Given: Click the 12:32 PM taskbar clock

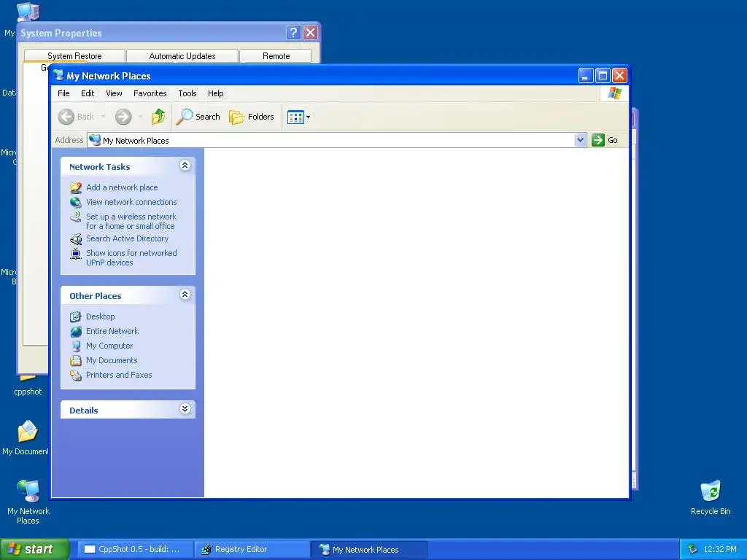Looking at the screenshot, I should click(x=720, y=549).
